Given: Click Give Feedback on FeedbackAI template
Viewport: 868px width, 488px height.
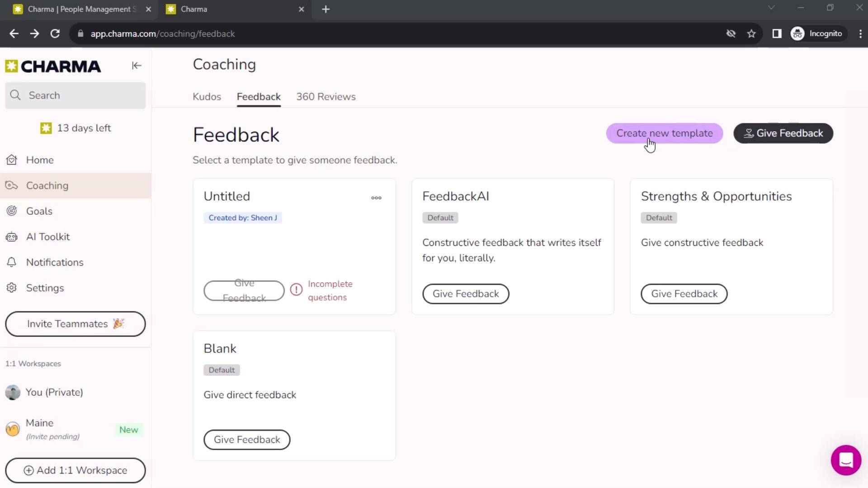Looking at the screenshot, I should (x=466, y=293).
